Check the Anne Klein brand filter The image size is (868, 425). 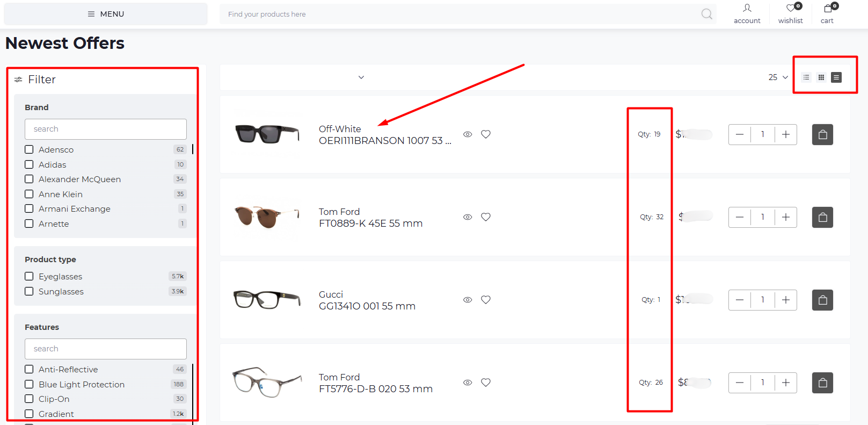pyautogui.click(x=29, y=194)
